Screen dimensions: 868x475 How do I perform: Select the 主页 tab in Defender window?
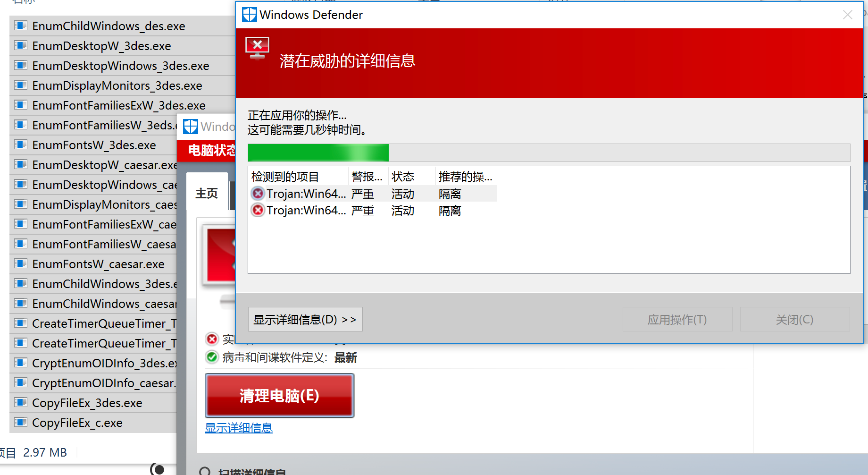pyautogui.click(x=207, y=193)
